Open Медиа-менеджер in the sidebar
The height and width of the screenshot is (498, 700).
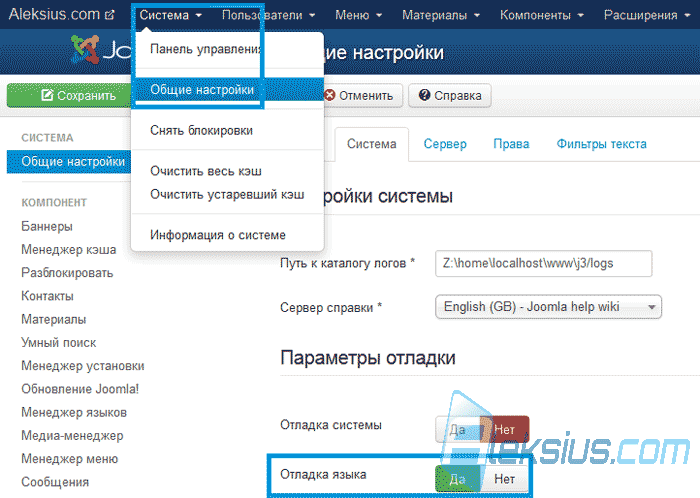72,435
